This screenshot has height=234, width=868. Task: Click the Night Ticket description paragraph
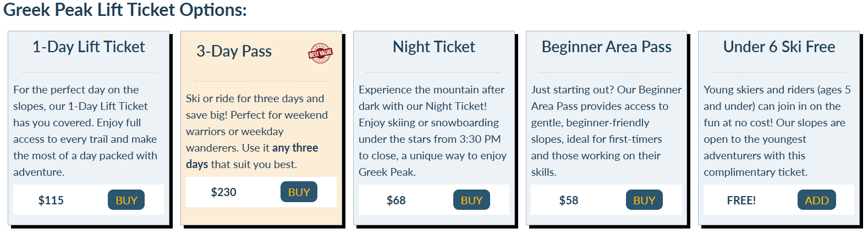(x=433, y=131)
